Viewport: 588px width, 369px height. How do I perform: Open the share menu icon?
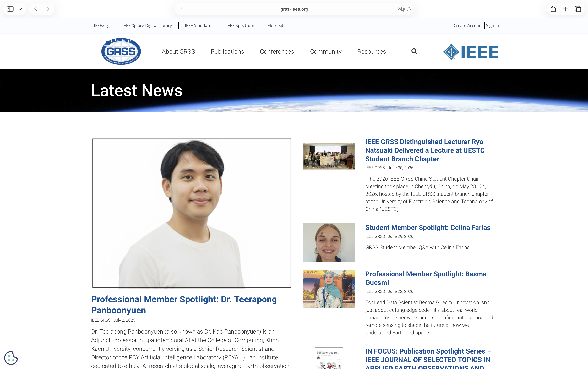tap(553, 9)
